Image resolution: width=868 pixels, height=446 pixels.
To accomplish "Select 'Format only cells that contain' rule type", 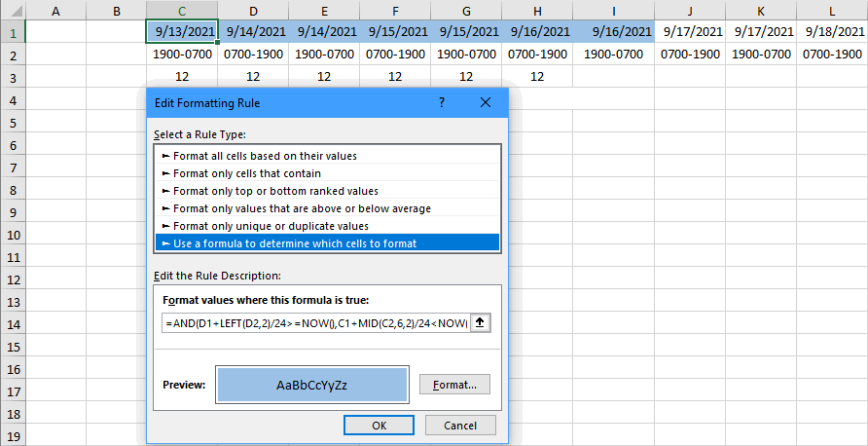I will (327, 173).
